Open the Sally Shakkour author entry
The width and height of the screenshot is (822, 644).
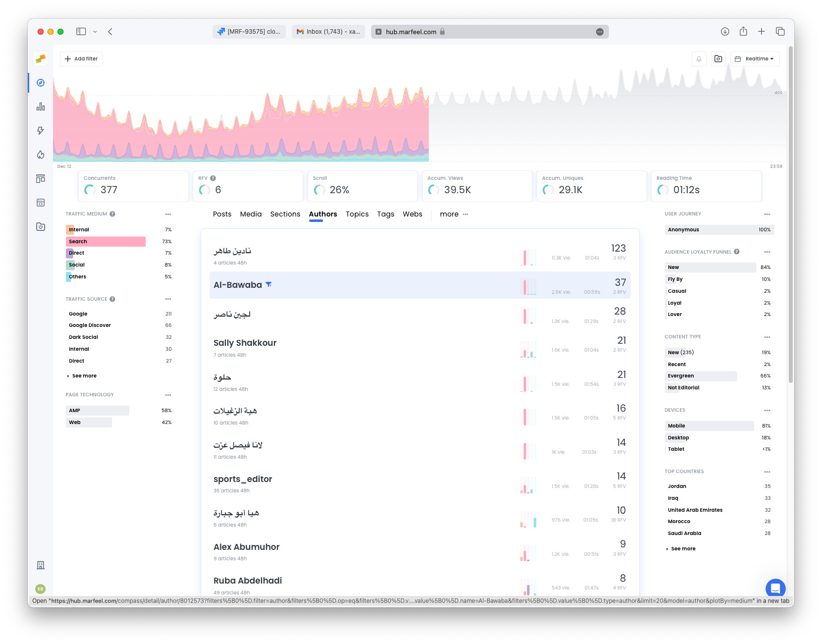pos(244,342)
